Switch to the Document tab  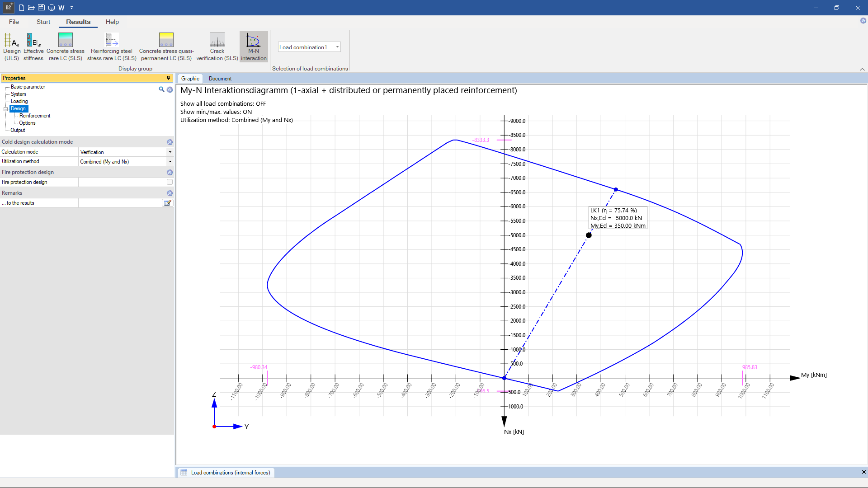coord(220,78)
